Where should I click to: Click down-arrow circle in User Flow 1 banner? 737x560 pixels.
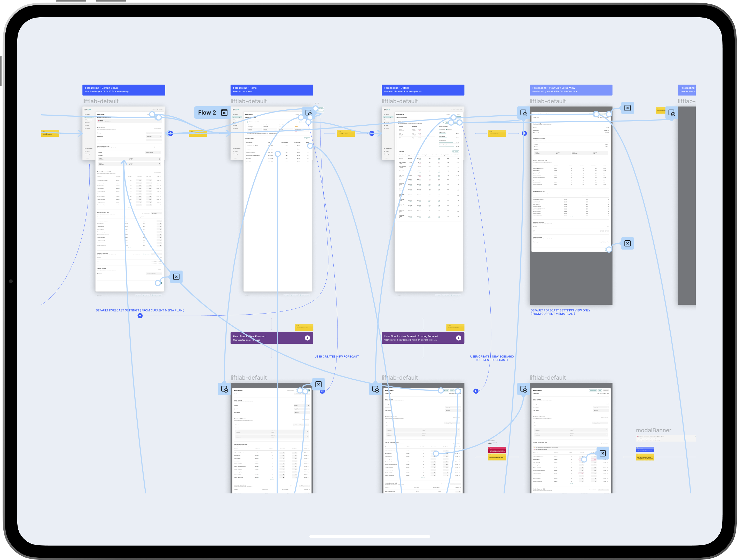[307, 338]
